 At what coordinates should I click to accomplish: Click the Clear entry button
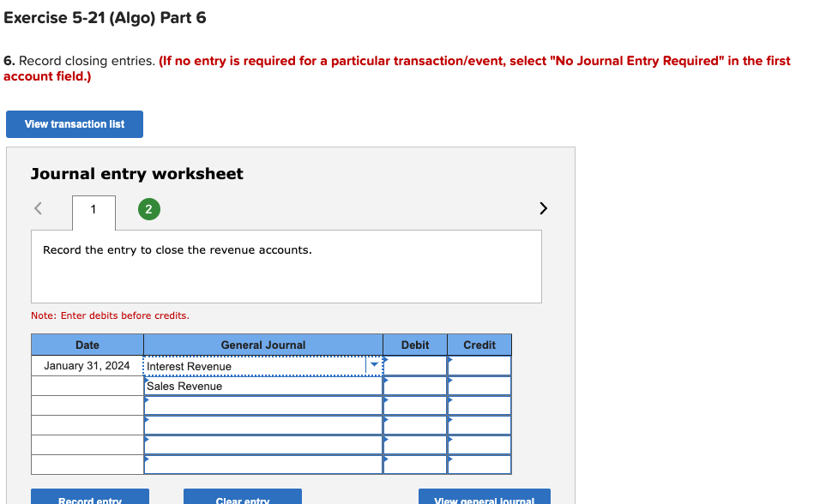pyautogui.click(x=242, y=499)
